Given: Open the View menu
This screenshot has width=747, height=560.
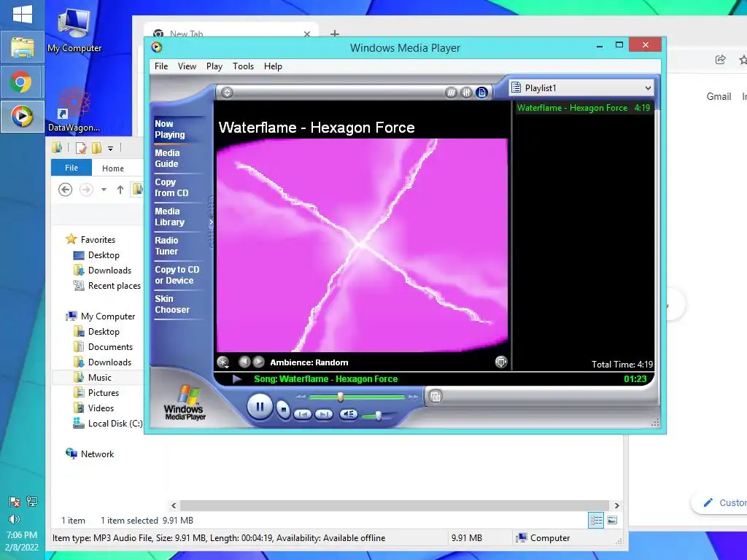Looking at the screenshot, I should click(x=187, y=66).
